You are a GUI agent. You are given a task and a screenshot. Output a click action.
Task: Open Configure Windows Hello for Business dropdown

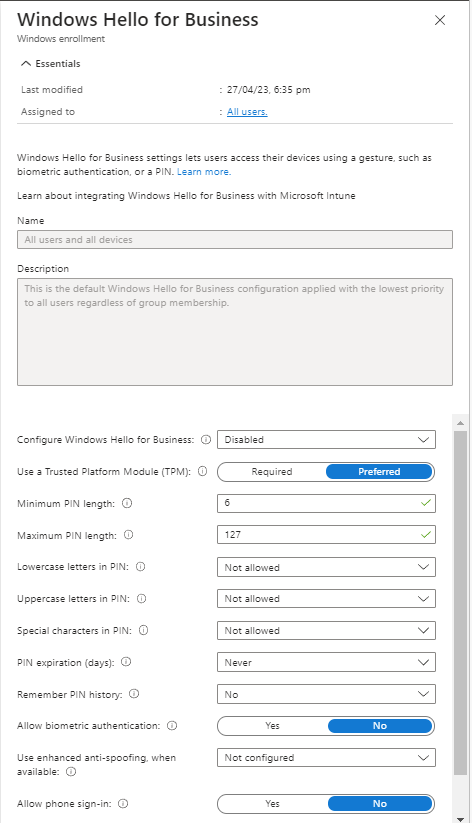(x=326, y=440)
